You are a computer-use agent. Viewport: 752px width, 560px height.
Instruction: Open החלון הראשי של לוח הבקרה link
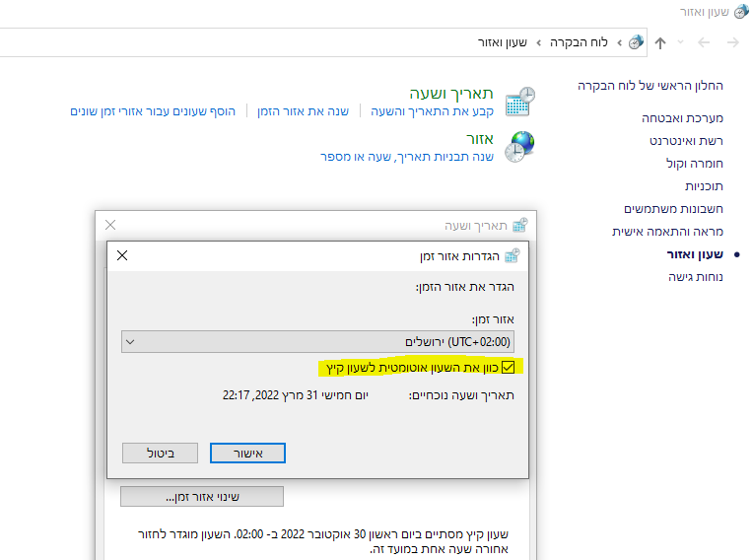(x=649, y=86)
